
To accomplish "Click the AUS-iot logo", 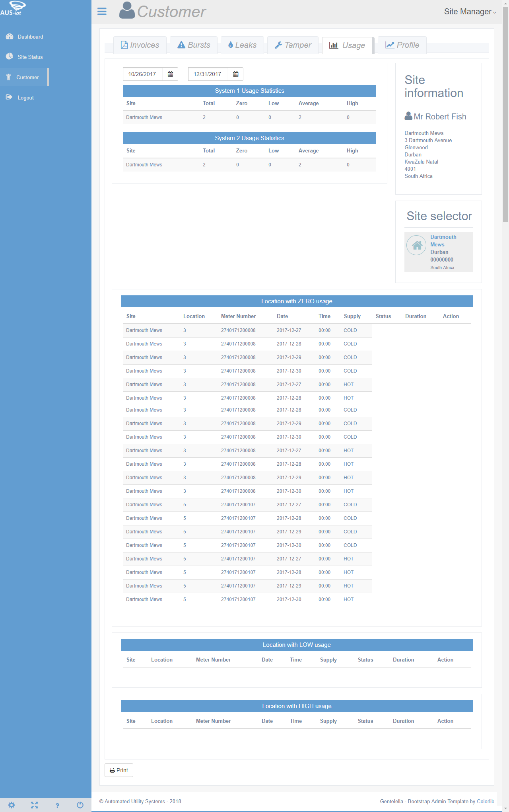I will click(13, 8).
